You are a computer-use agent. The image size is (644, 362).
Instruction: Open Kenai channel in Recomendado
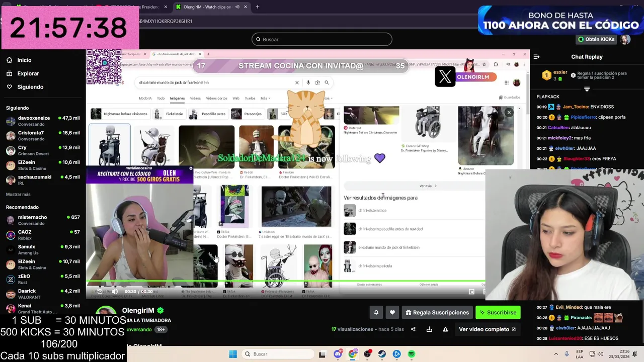pos(43,308)
